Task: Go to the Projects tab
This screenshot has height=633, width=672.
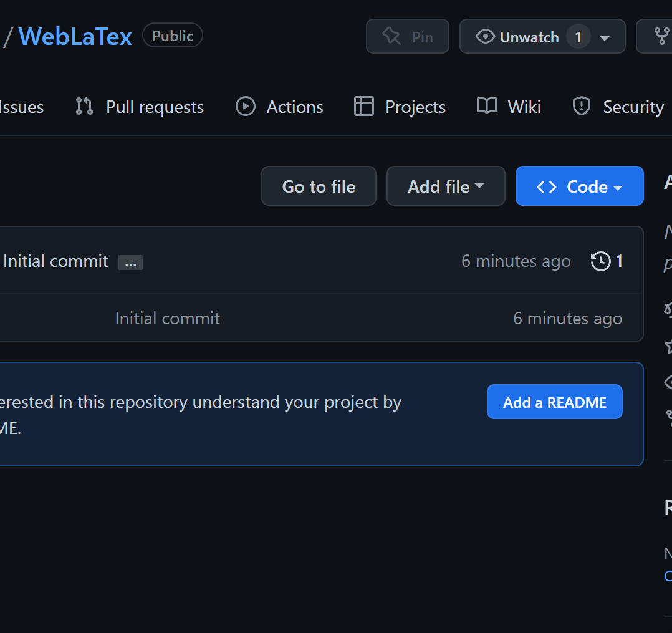Action: click(x=400, y=107)
